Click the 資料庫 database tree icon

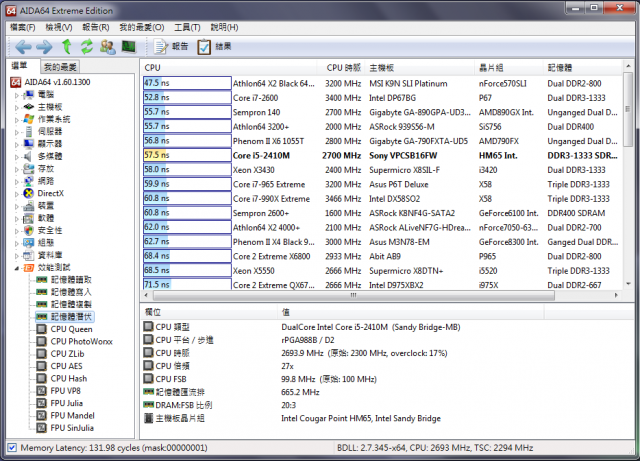tap(29, 255)
